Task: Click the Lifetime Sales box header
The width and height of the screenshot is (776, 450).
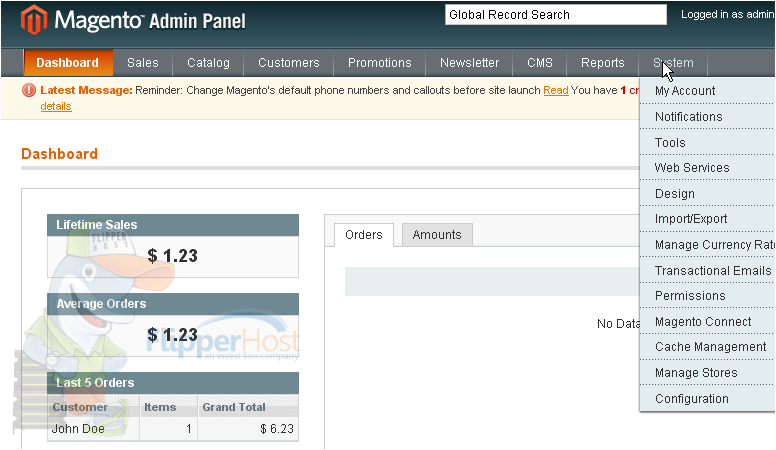Action: click(x=173, y=225)
